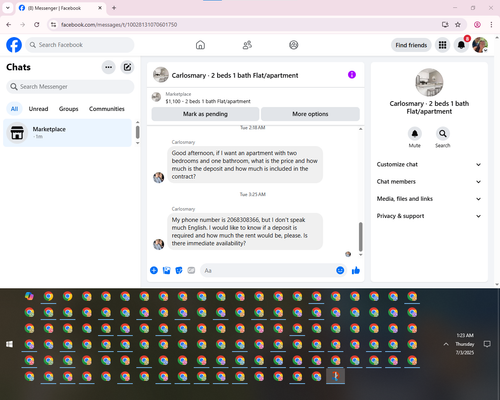
Task: Switch to the Unread chats tab
Action: pos(38,109)
